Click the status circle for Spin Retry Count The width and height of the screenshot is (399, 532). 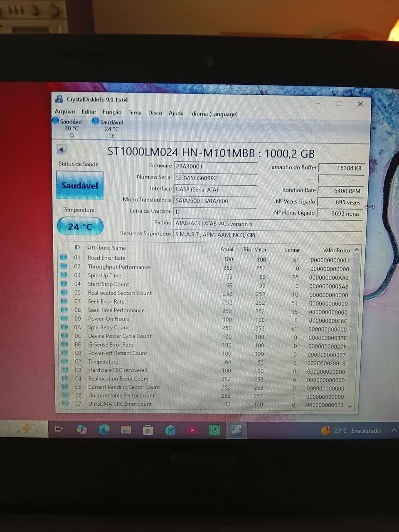click(64, 327)
